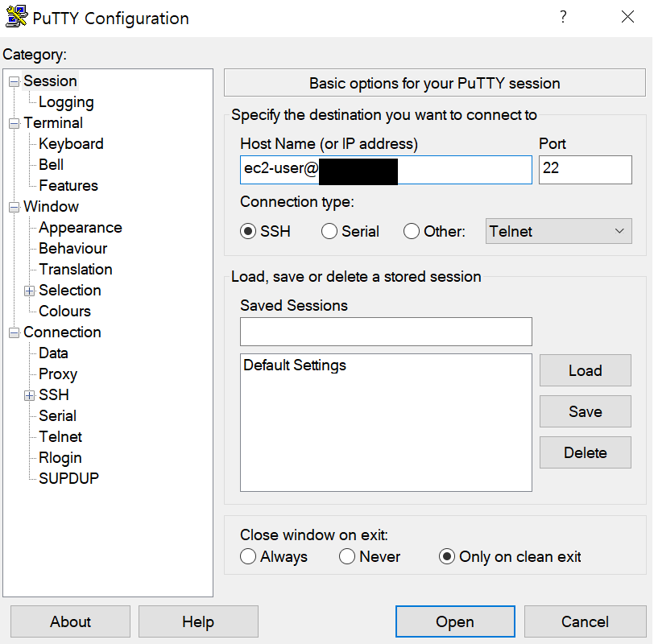Click the question mark help icon in the title bar
The width and height of the screenshot is (654, 644).
[x=563, y=17]
